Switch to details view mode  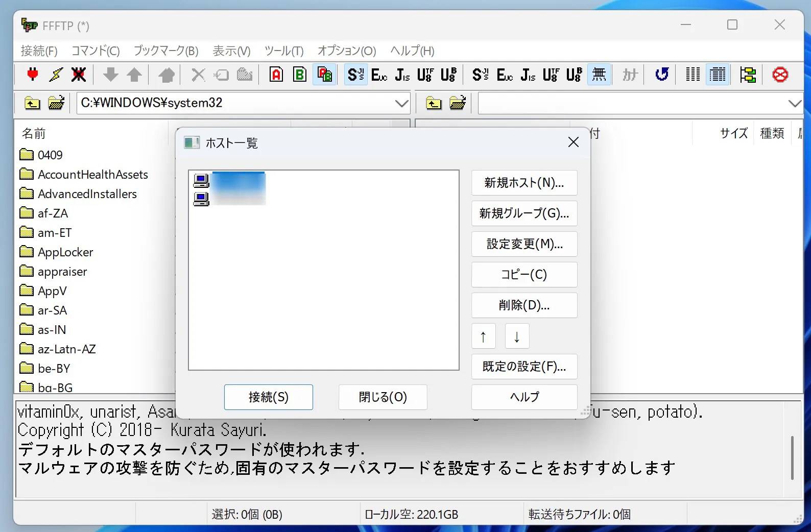coord(718,75)
